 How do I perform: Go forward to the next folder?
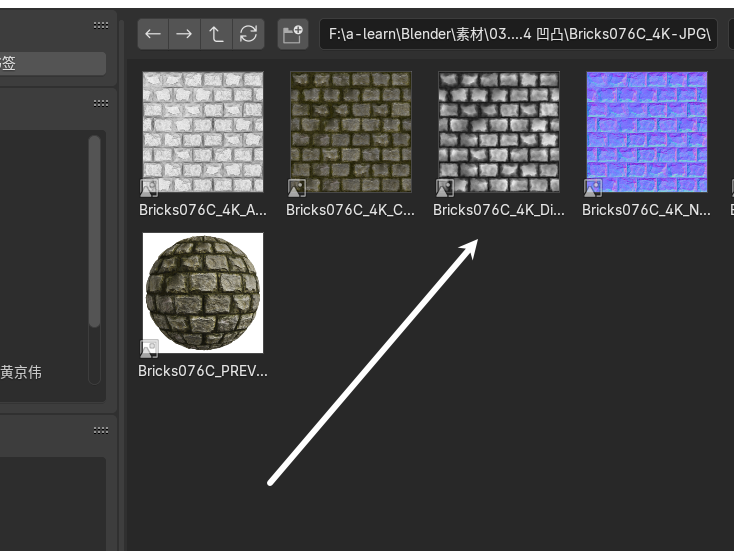coord(184,34)
